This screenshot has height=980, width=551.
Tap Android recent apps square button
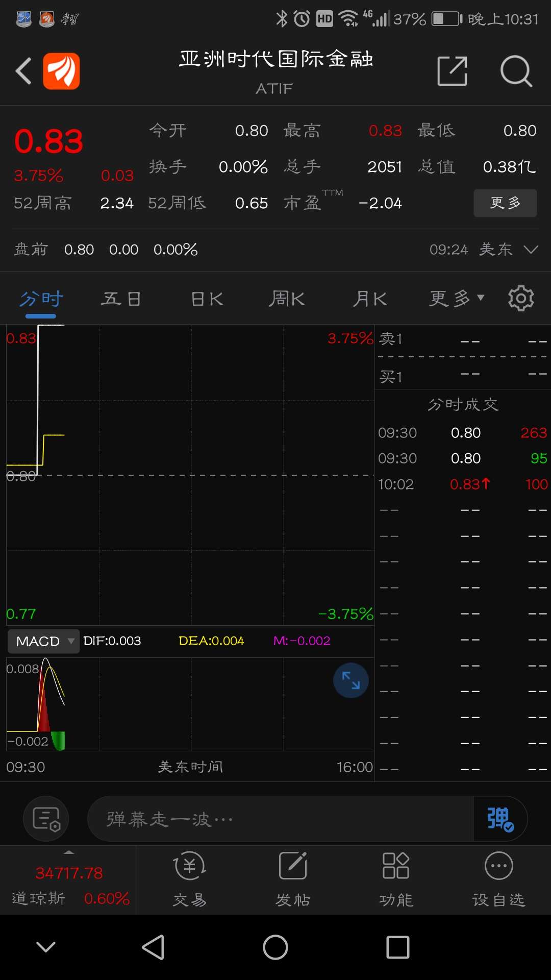tap(398, 947)
